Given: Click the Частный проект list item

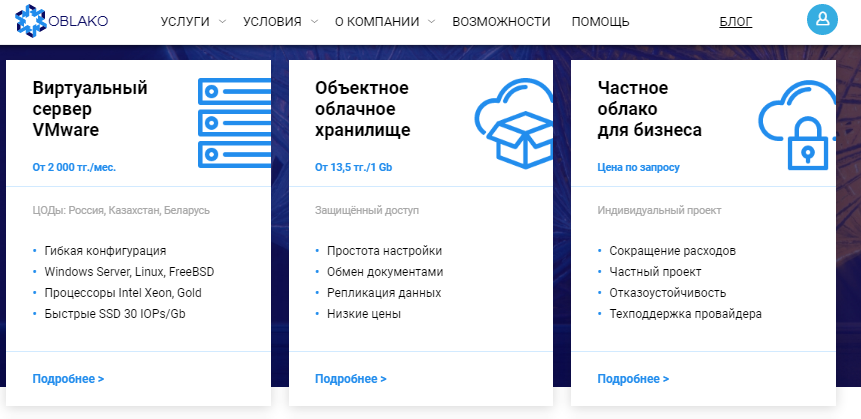Looking at the screenshot, I should (655, 272).
